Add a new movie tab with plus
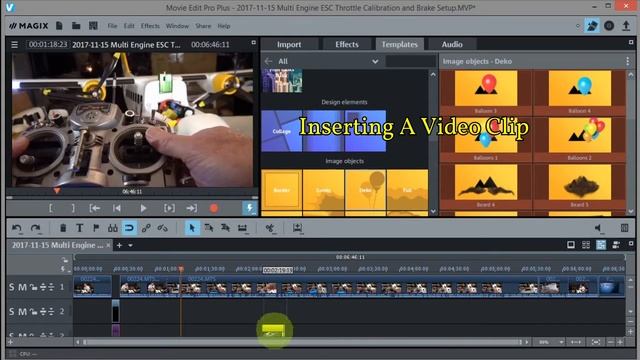This screenshot has height=360, width=640. click(x=119, y=245)
